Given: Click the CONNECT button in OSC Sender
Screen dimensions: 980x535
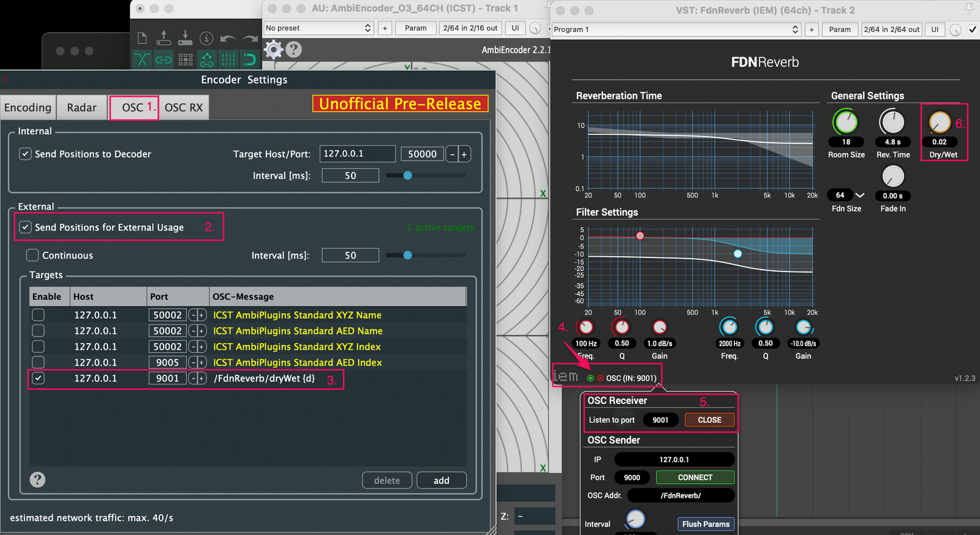Looking at the screenshot, I should [x=695, y=477].
